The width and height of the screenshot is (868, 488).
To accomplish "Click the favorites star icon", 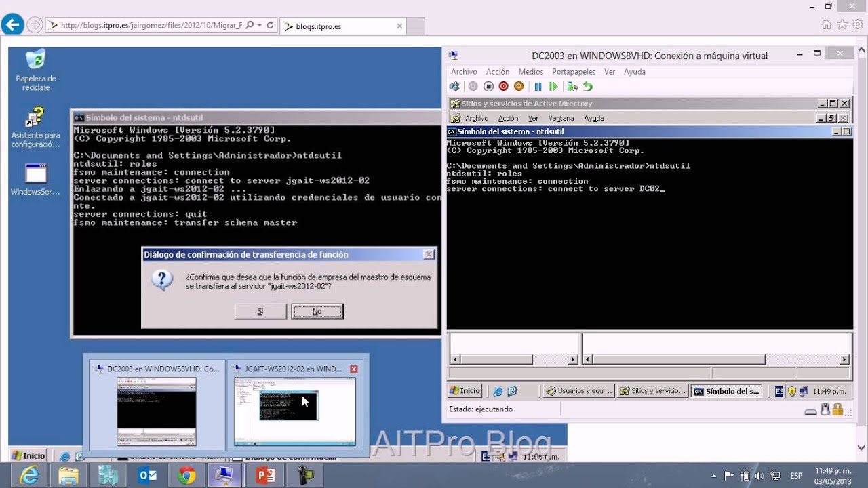I will (x=842, y=24).
